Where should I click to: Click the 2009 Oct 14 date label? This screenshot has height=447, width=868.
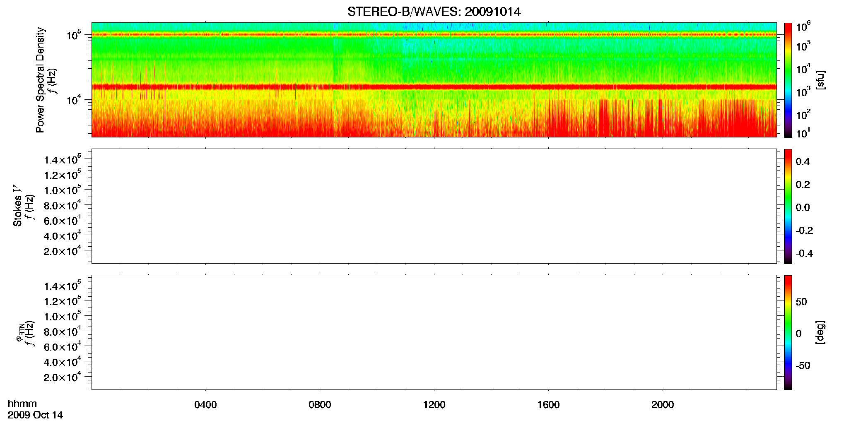[x=35, y=415]
